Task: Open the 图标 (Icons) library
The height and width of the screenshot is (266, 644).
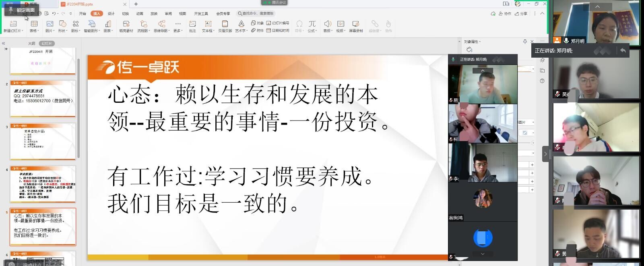Action: tap(75, 24)
